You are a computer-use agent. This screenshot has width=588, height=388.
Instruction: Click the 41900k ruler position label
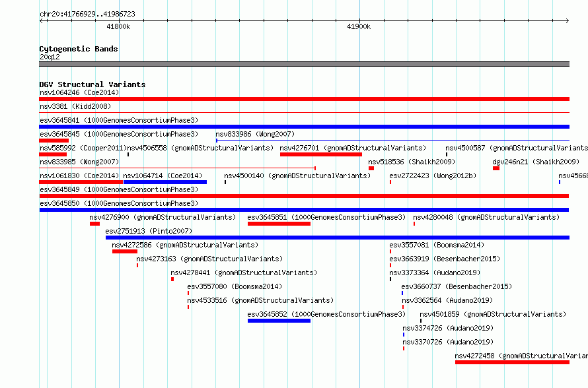pos(359,26)
